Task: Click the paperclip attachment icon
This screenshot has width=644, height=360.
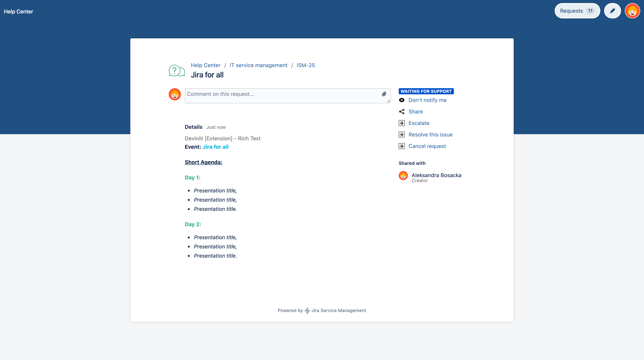Action: point(384,94)
